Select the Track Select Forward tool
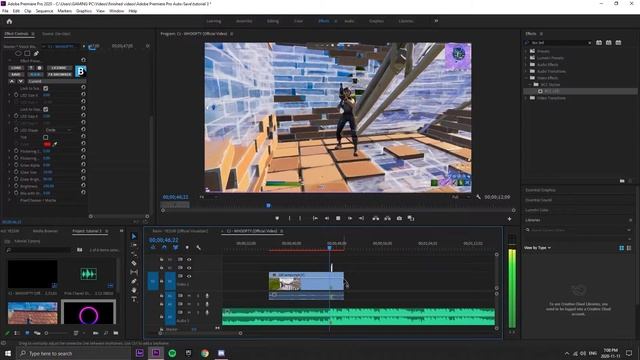The width and height of the screenshot is (640, 360). [133, 245]
